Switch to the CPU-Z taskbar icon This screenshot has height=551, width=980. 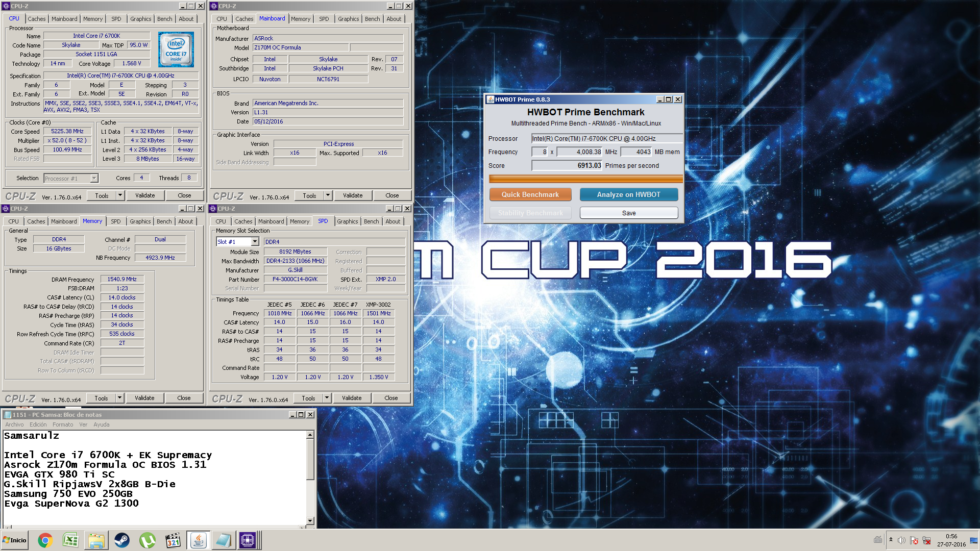[248, 540]
